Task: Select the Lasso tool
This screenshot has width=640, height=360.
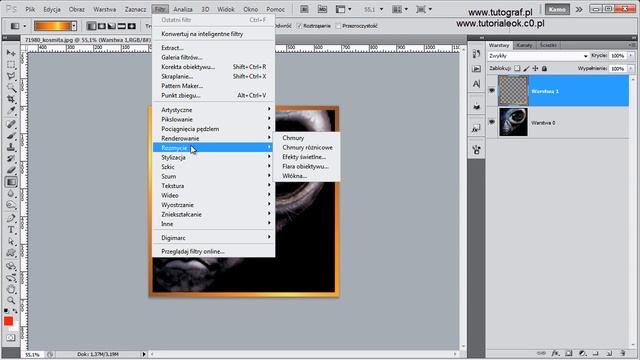Action: pos(11,76)
